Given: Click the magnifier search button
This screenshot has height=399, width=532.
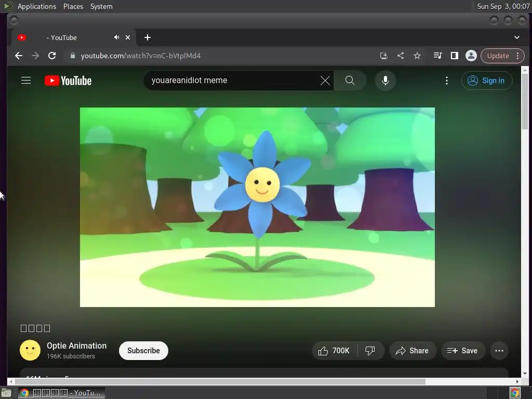Looking at the screenshot, I should pos(350,81).
